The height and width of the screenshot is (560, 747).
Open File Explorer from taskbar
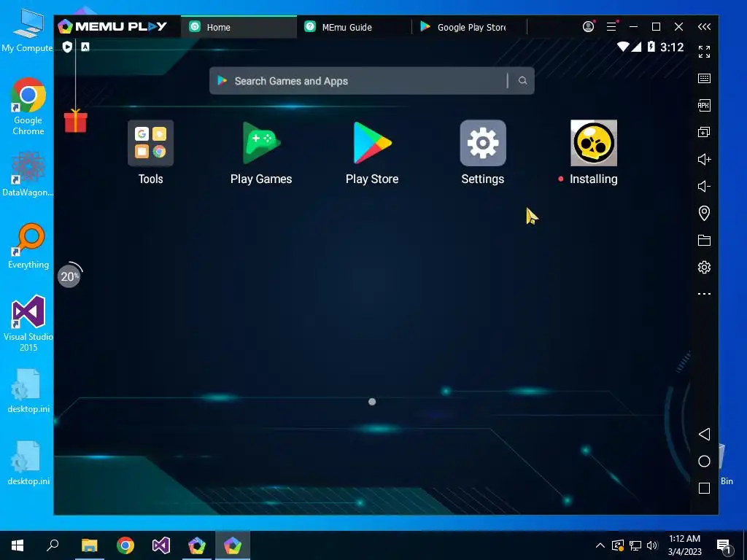(89, 545)
